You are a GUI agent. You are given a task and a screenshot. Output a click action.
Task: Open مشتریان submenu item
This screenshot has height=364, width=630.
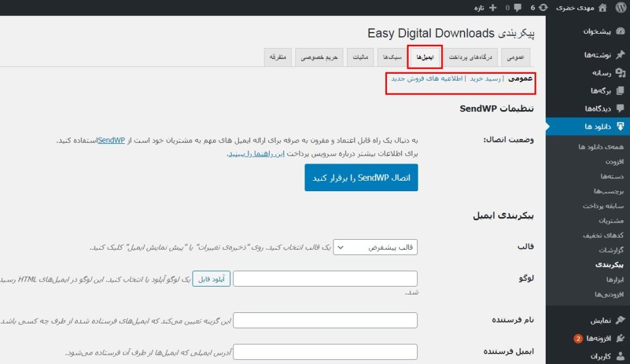pos(611,221)
